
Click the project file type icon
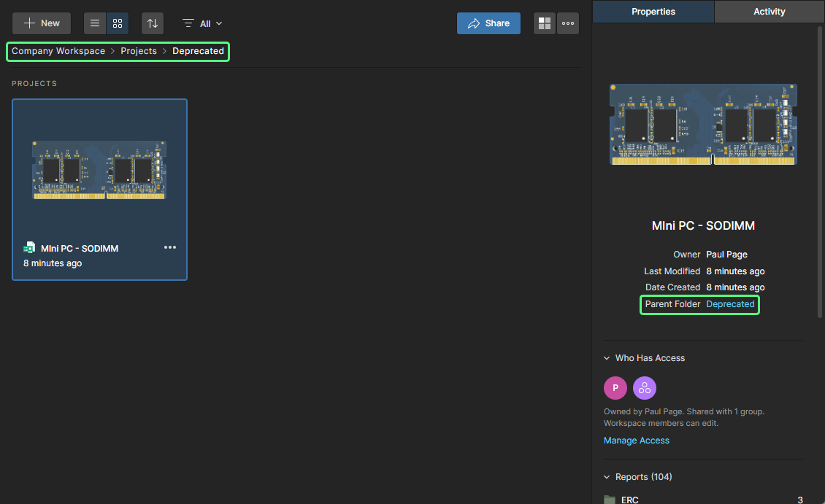coord(29,248)
